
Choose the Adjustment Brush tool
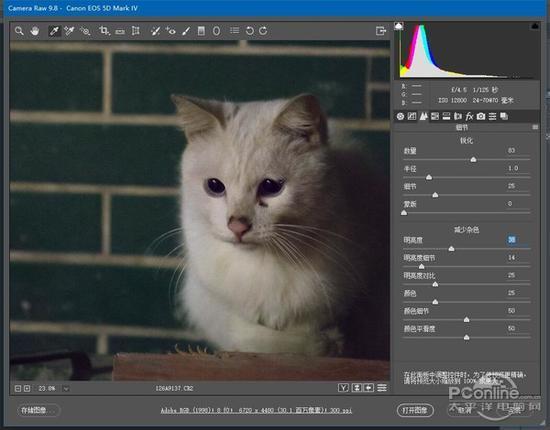coord(186,31)
